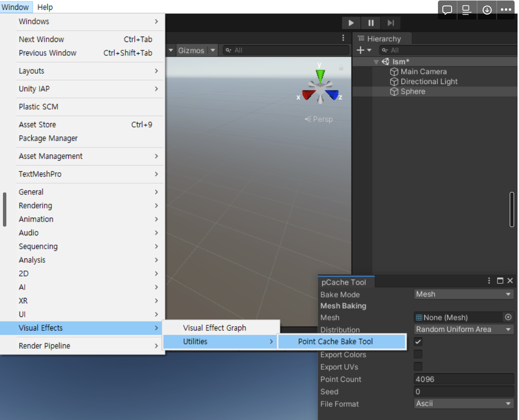Screen dimensions: 519x420
Task: Open the comment bubble icon at top right
Action: click(x=447, y=10)
